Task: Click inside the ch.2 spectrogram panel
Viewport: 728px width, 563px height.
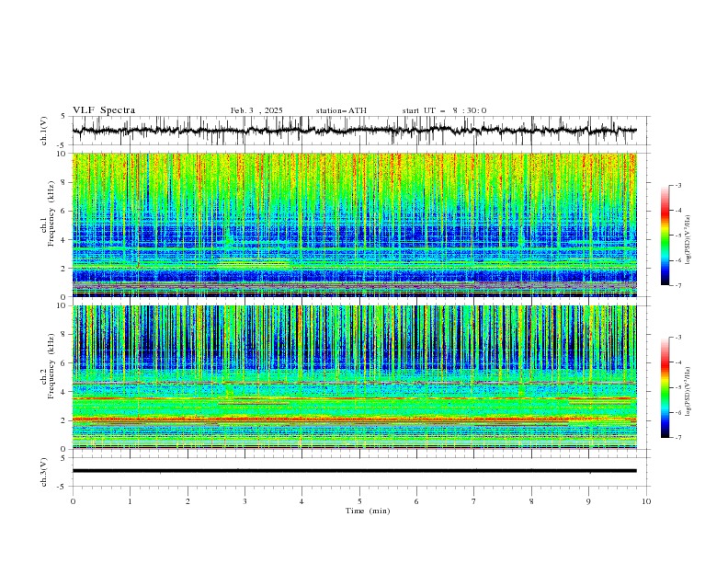Action: (355, 377)
